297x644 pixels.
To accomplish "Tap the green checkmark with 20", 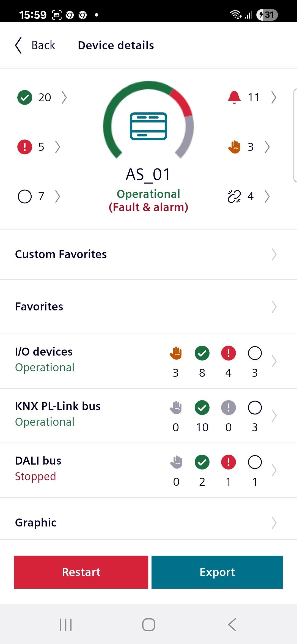I will click(25, 97).
